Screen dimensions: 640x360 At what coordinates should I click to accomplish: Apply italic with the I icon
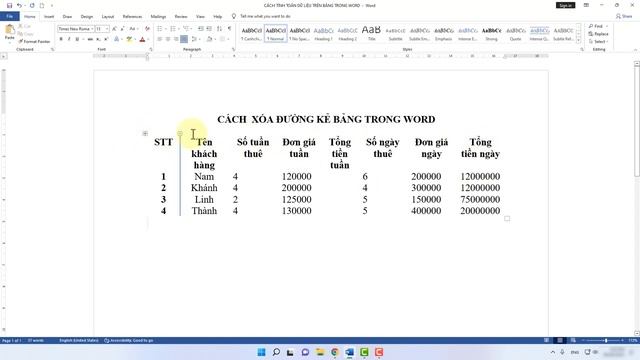[69, 39]
